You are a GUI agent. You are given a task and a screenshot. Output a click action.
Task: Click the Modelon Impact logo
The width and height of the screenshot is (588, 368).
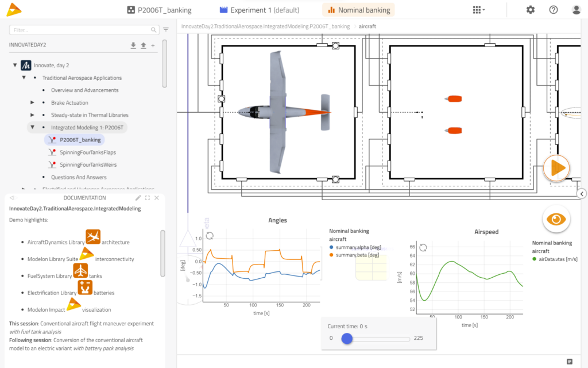point(14,9)
